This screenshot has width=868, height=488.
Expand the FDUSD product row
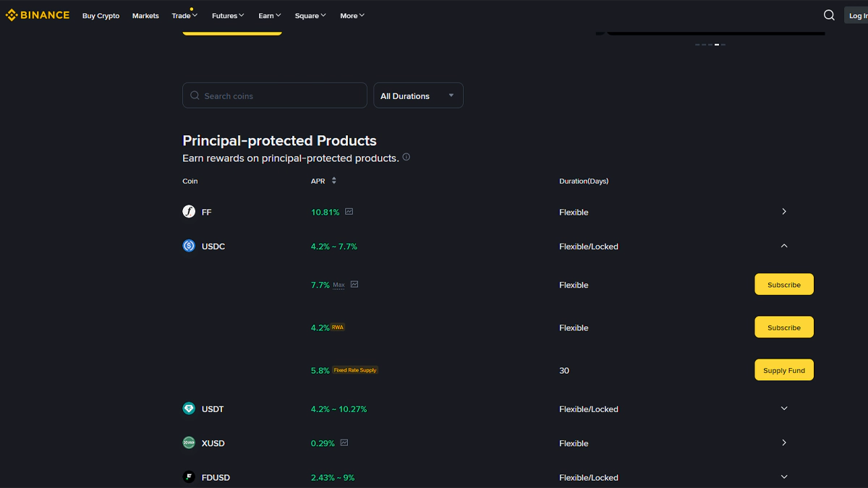pyautogui.click(x=784, y=477)
